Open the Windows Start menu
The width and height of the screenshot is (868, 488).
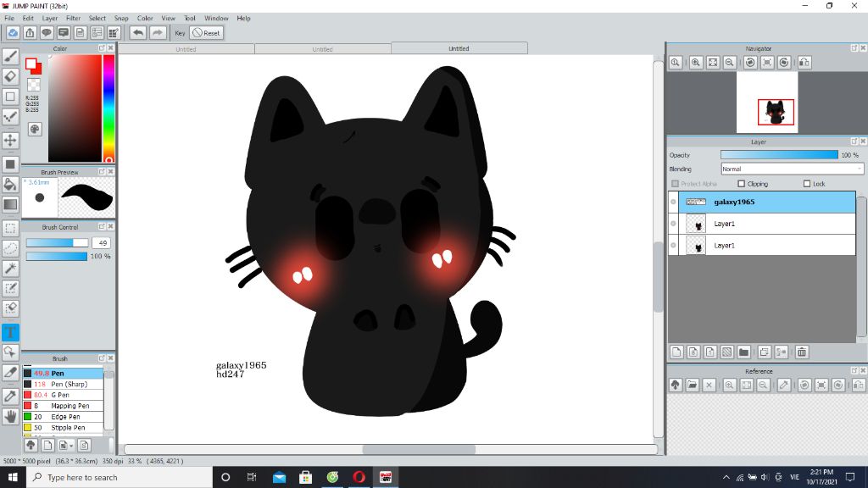pos(13,477)
